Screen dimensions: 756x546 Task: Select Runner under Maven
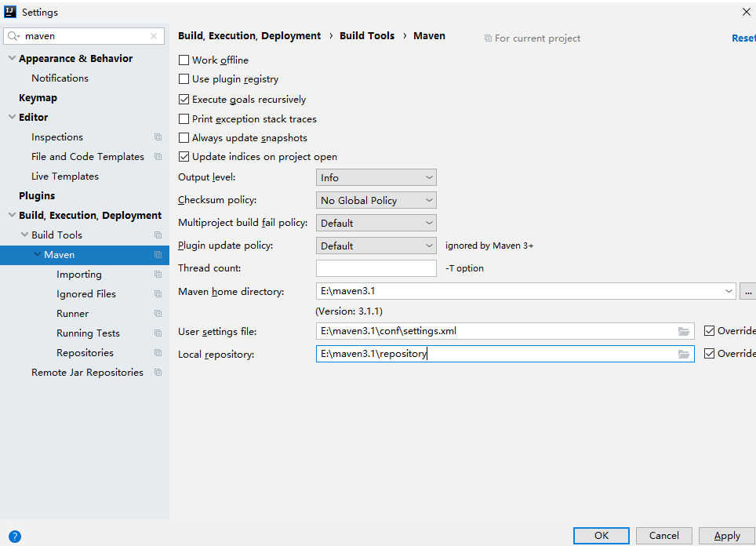[x=72, y=314]
